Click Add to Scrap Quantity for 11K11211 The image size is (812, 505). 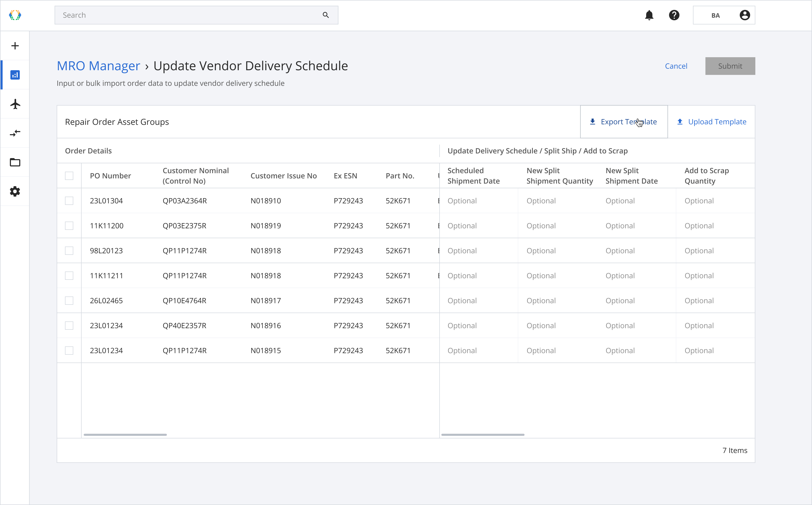pos(715,276)
